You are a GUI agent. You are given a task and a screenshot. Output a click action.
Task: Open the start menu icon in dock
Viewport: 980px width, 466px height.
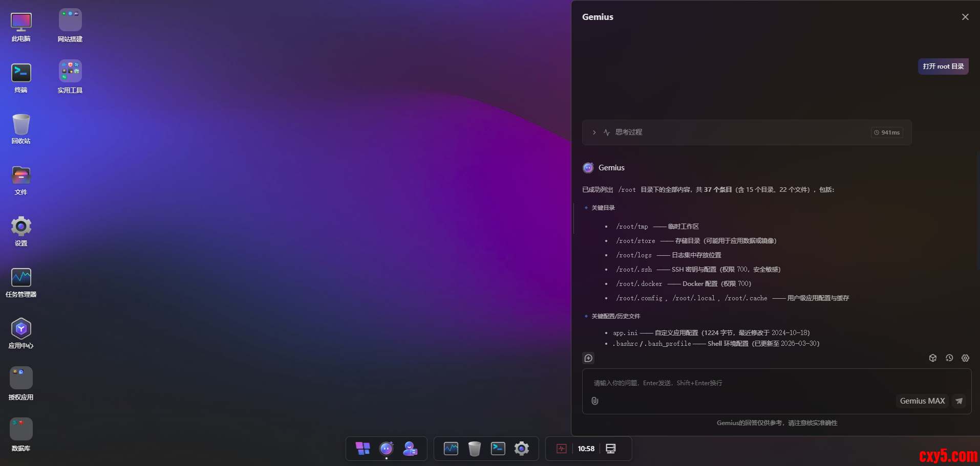coord(363,449)
